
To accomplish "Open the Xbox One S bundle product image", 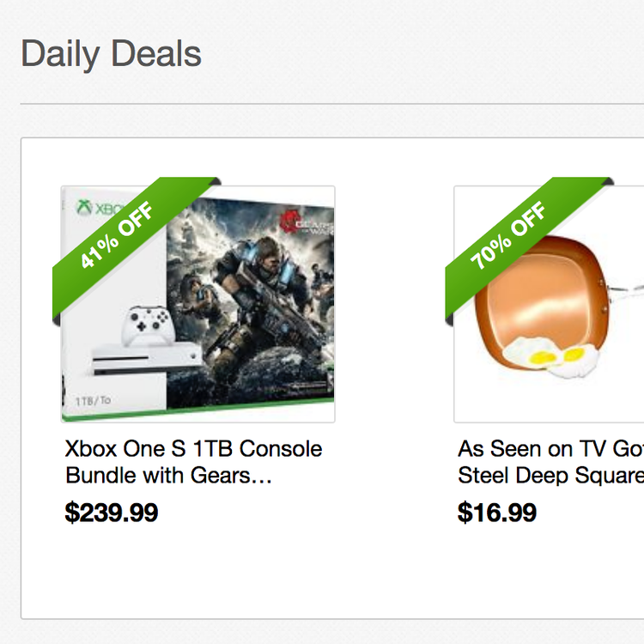I will pos(198,304).
